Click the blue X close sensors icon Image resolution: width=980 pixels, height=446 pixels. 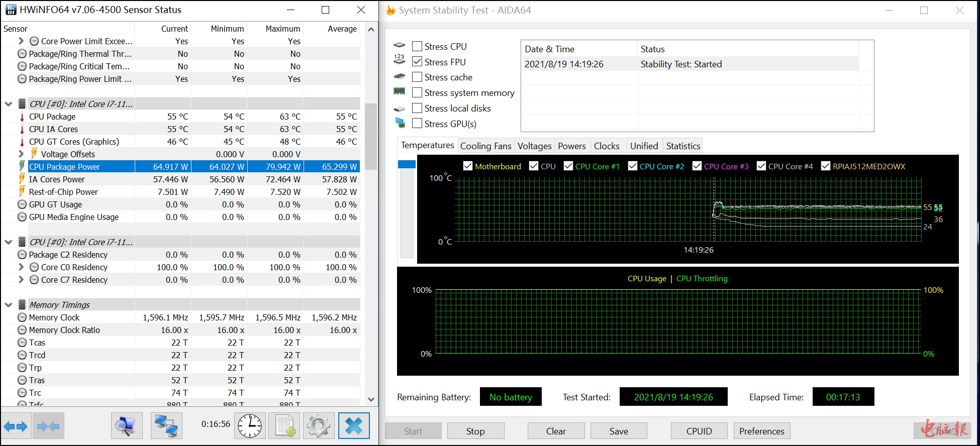[x=354, y=426]
